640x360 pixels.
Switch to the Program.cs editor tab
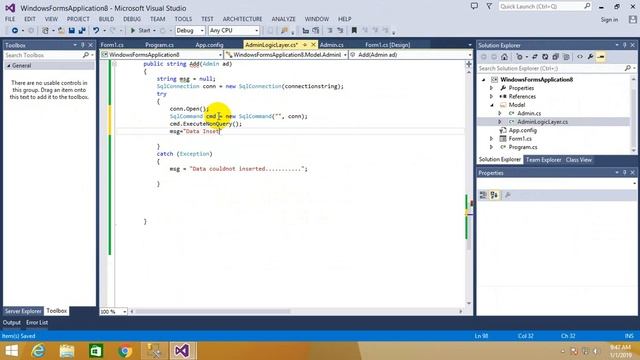click(x=159, y=45)
